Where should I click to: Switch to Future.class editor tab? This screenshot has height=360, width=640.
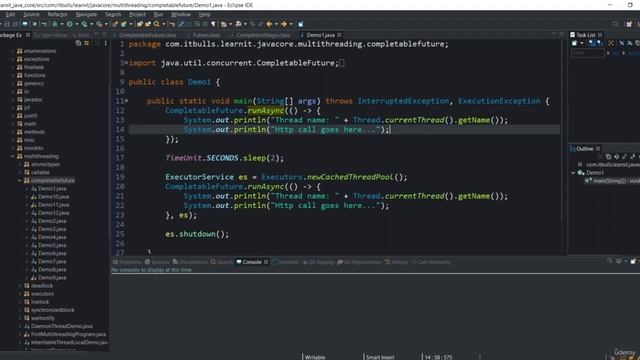[x=206, y=35]
